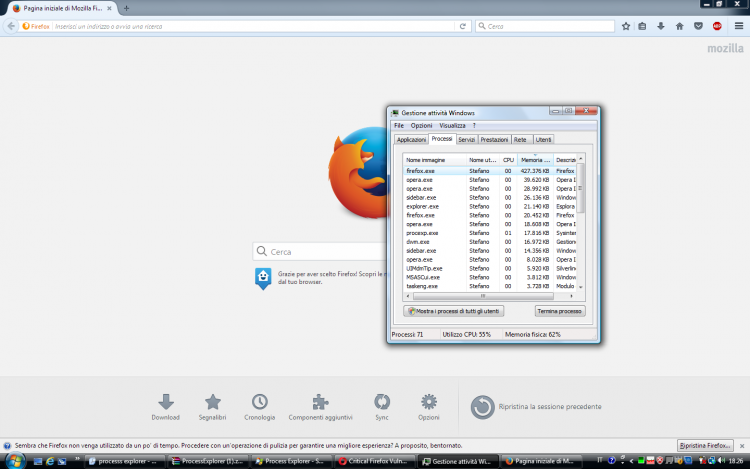Image resolution: width=750 pixels, height=469 pixels.
Task: Switch to the Servizi tab
Action: [x=466, y=140]
